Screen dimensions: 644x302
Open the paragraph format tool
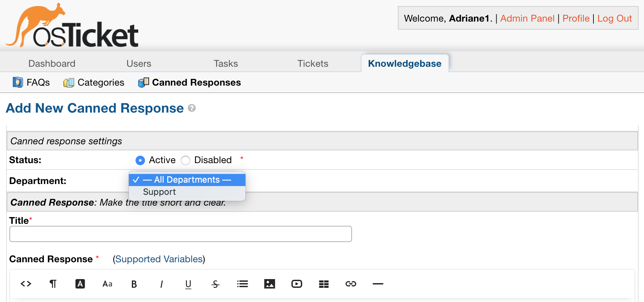tap(53, 284)
